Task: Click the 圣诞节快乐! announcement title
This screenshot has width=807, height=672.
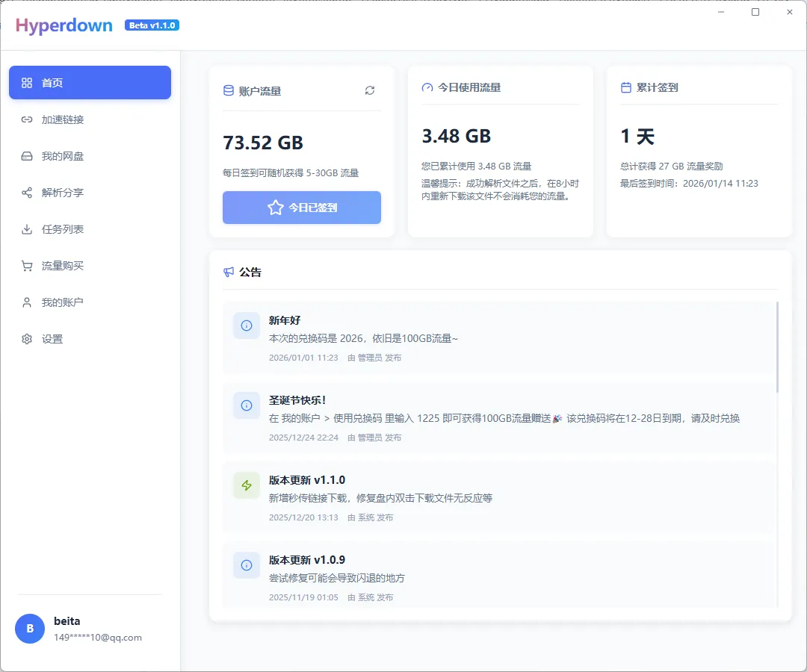Action: tap(297, 400)
